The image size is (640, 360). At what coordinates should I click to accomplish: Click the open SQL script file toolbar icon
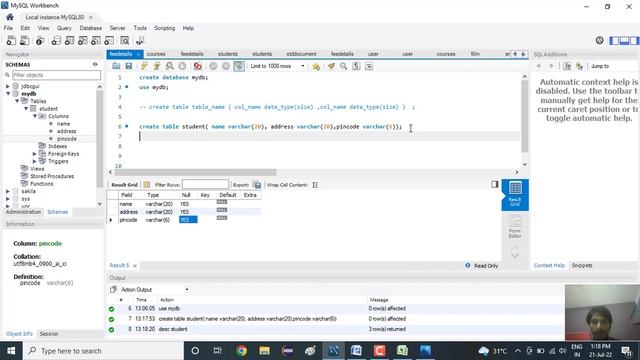[24, 40]
